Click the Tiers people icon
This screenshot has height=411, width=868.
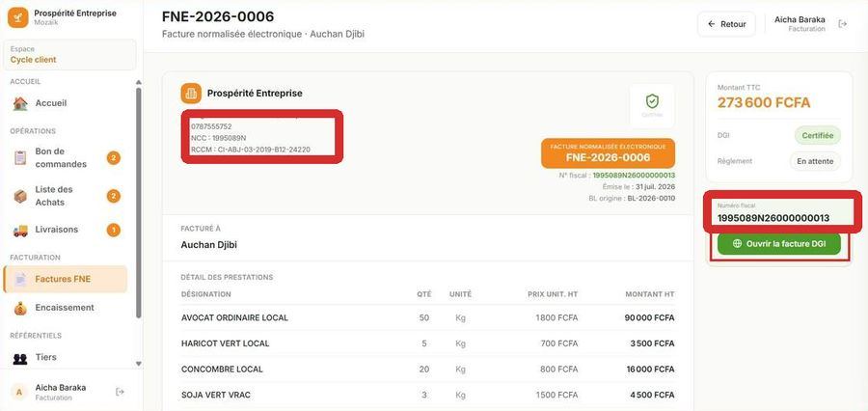pyautogui.click(x=20, y=358)
